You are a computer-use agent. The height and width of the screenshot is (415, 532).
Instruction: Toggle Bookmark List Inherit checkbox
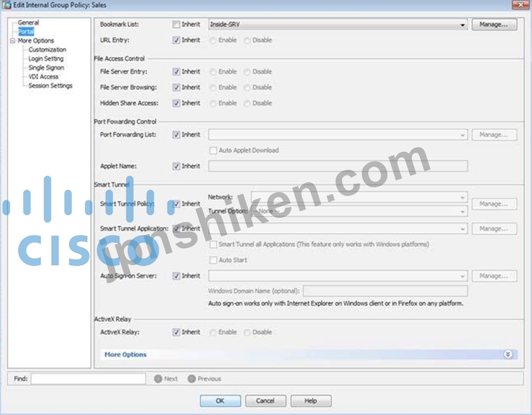pyautogui.click(x=176, y=25)
